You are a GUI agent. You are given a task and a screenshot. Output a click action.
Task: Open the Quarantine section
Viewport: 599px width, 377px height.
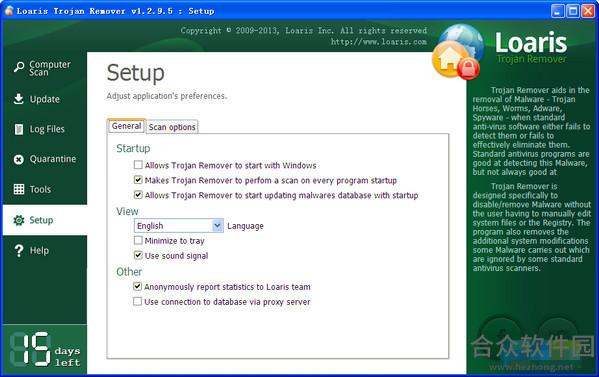[45, 159]
